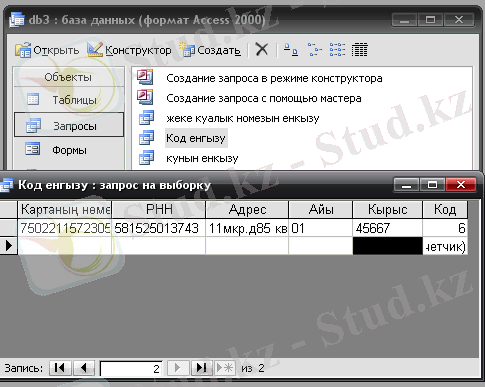
Task: Click the Айы column header
Action: [321, 210]
